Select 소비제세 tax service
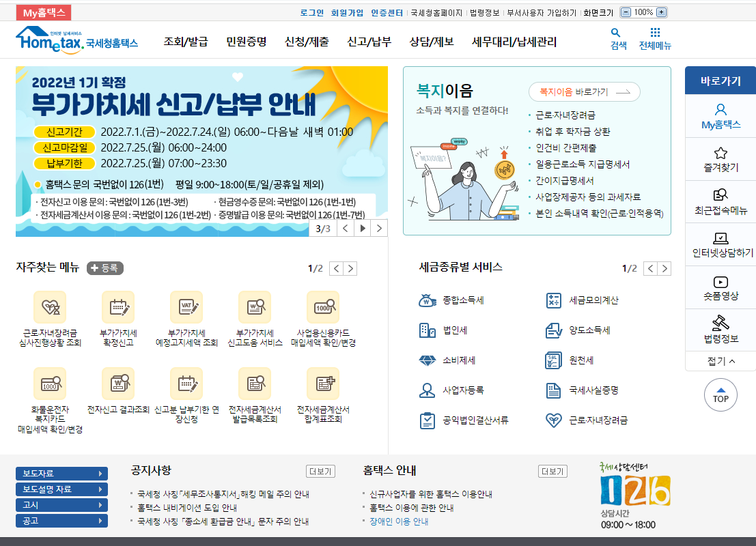 (x=447, y=360)
